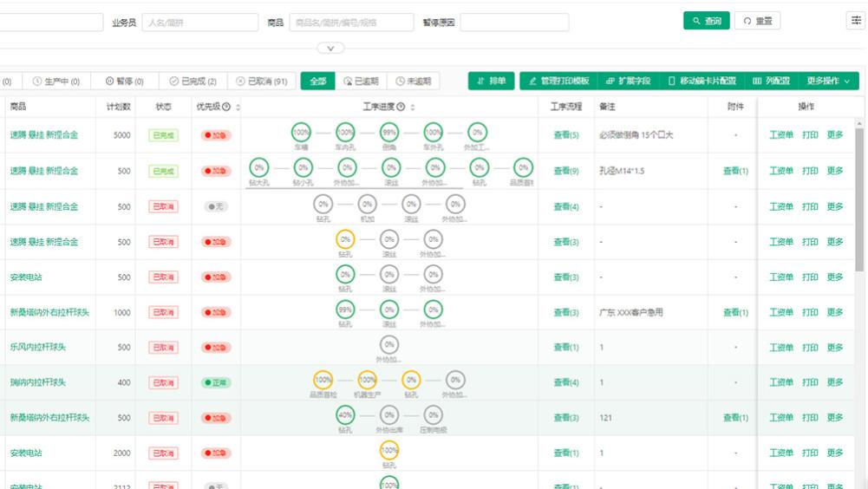Click the single 外协加 circle in 乐风内拉杆球头 row
Viewport: 868px width, 489px height.
tap(389, 345)
